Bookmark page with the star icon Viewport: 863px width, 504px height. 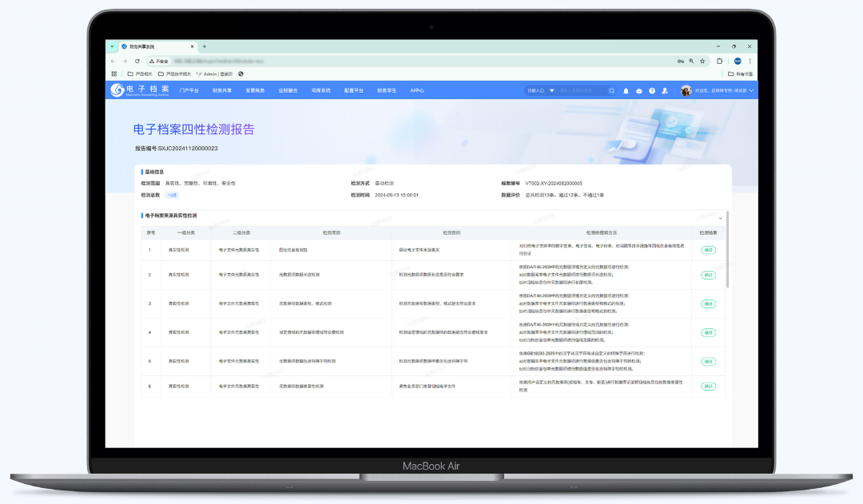pos(702,61)
